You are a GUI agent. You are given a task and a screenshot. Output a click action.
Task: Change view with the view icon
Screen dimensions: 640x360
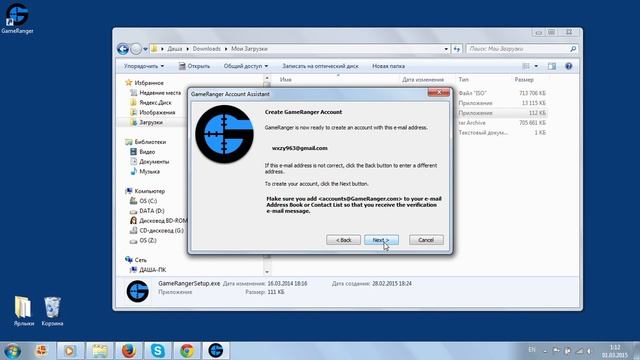click(526, 66)
